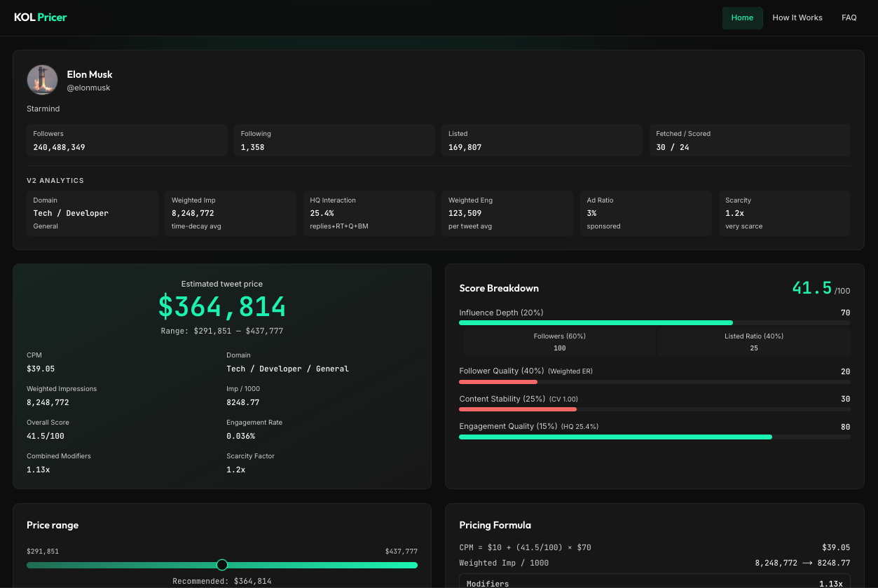Click the Starmind bio text
Screen dimensions: 878x588
43,109
